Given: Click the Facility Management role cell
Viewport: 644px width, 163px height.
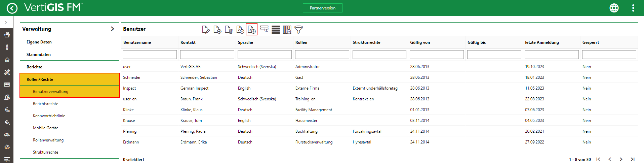Looking at the screenshot, I should [x=314, y=110].
